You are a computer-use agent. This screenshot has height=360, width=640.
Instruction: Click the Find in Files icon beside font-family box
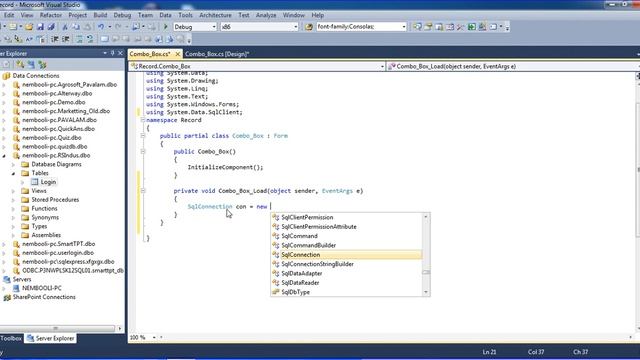coord(309,27)
